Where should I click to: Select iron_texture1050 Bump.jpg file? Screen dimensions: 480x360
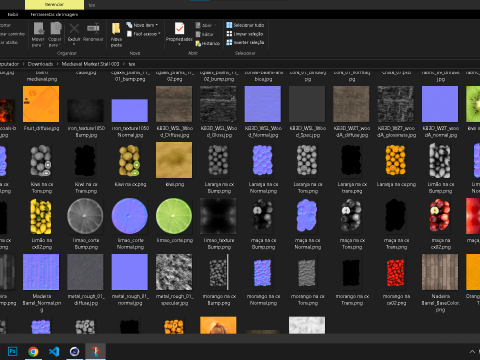85,111
